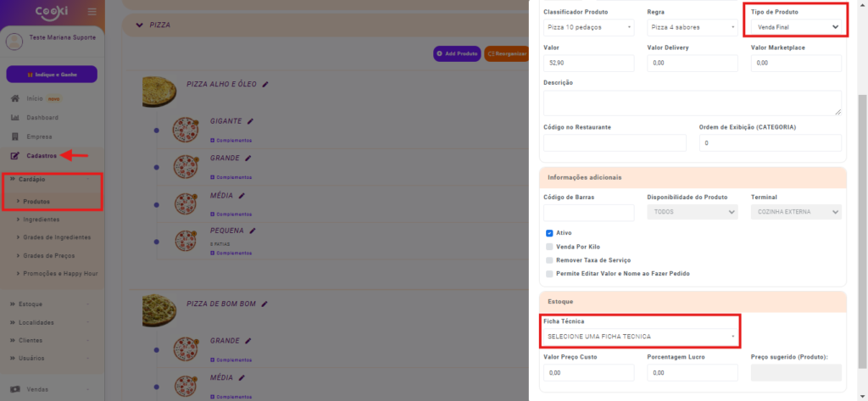Collapse the PIZZA category chevron
868x401 pixels.
tap(137, 25)
